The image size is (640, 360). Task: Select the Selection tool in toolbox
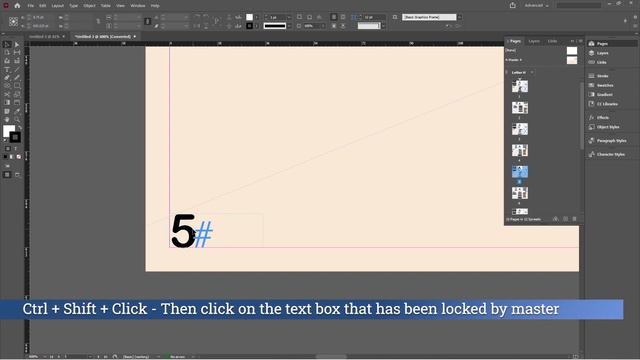(x=7, y=44)
